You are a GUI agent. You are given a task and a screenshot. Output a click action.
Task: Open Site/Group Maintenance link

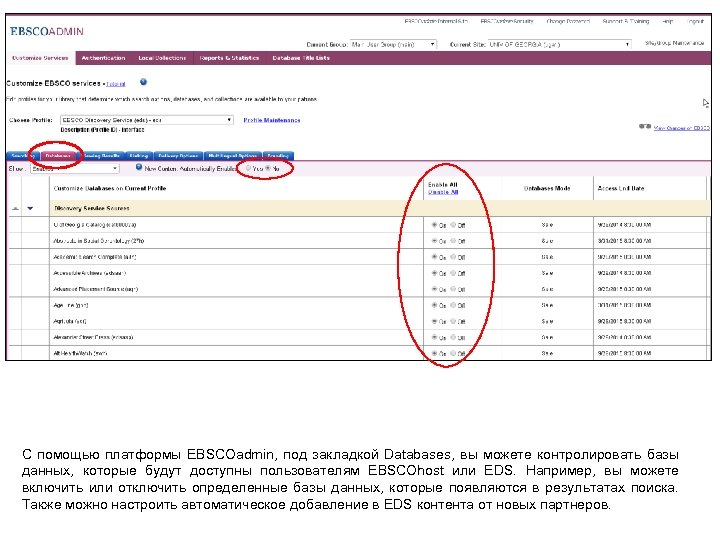675,43
